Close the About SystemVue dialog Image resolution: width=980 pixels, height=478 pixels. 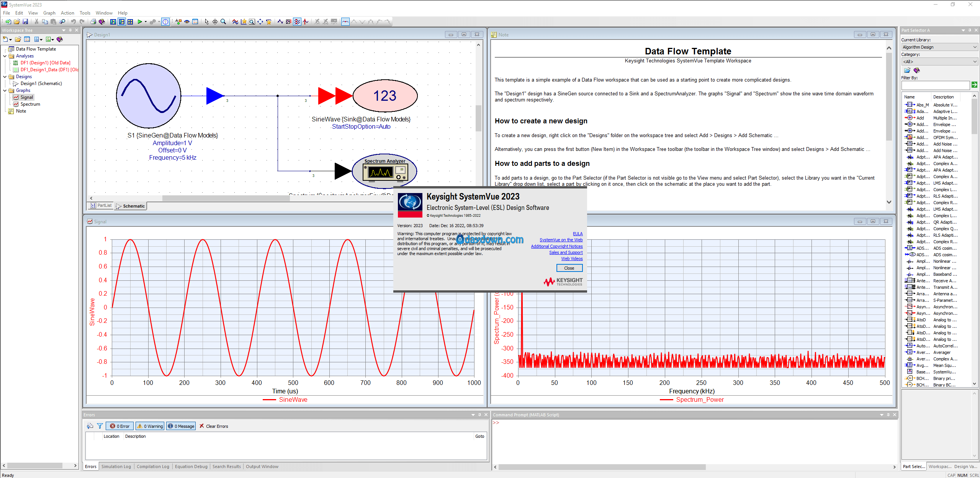click(x=569, y=268)
